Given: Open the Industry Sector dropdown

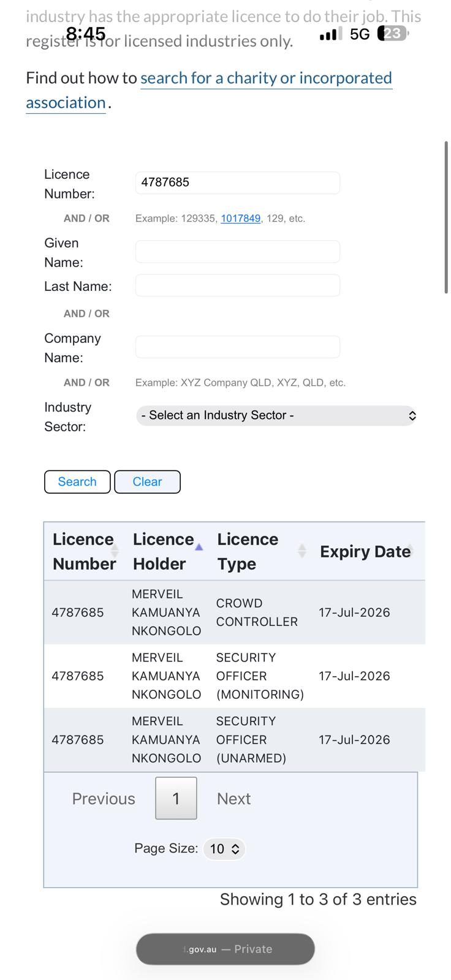Looking at the screenshot, I should click(276, 415).
